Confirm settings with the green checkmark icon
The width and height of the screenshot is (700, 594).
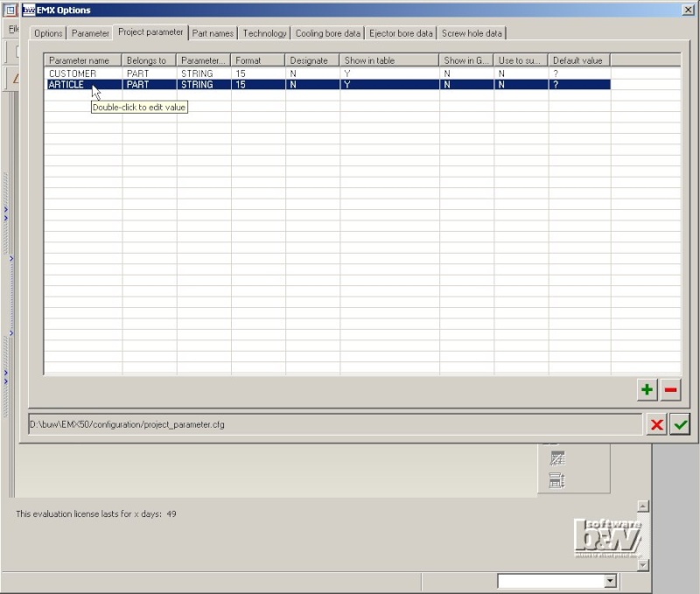click(x=680, y=424)
